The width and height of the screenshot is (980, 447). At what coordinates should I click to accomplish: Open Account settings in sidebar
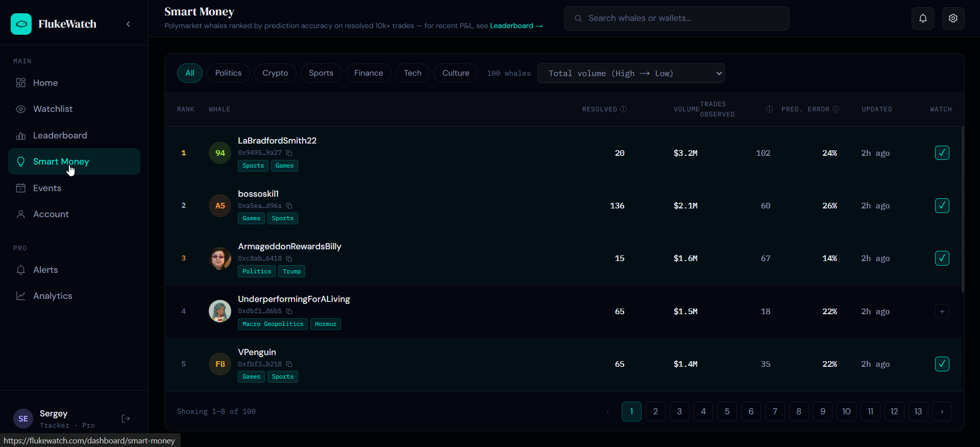click(74, 214)
